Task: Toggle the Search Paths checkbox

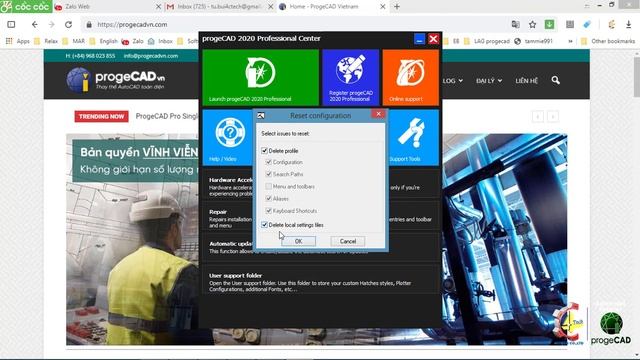Action: click(269, 174)
